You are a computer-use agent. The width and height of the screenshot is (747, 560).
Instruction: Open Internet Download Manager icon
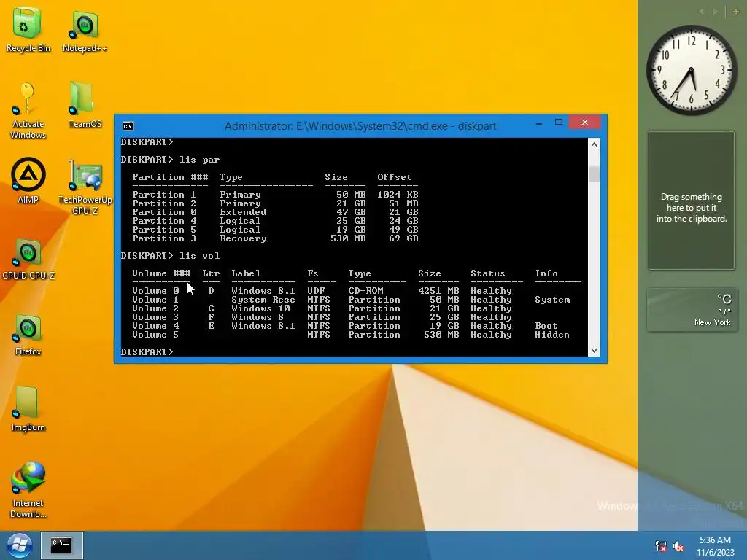[x=28, y=489]
